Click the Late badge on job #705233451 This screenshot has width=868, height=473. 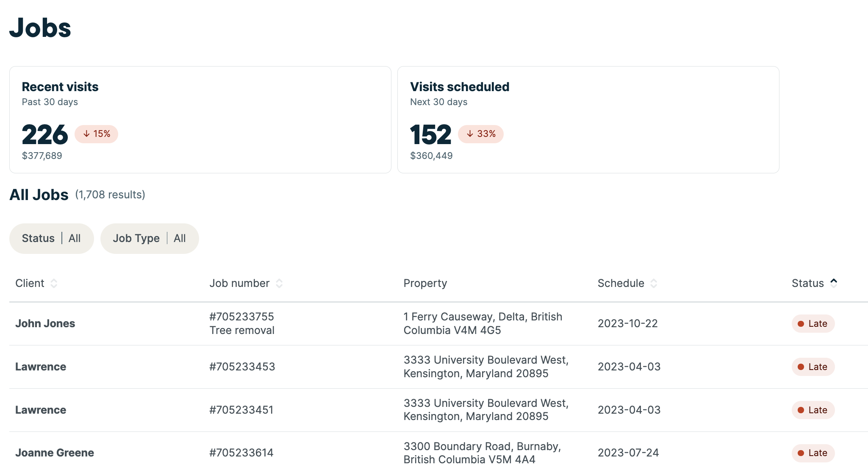[813, 410]
